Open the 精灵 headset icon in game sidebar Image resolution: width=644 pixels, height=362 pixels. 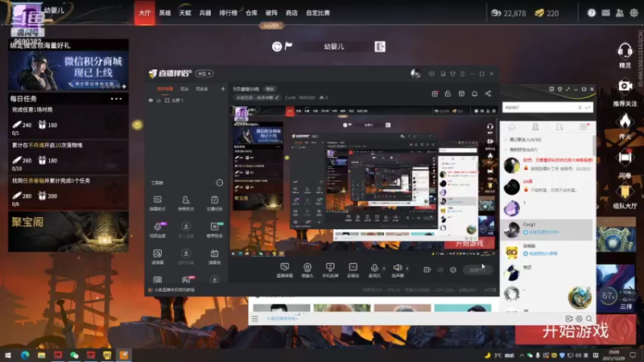click(x=625, y=51)
